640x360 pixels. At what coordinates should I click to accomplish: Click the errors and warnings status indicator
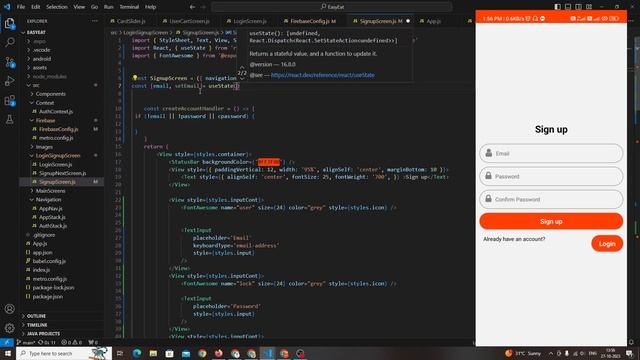click(71, 342)
